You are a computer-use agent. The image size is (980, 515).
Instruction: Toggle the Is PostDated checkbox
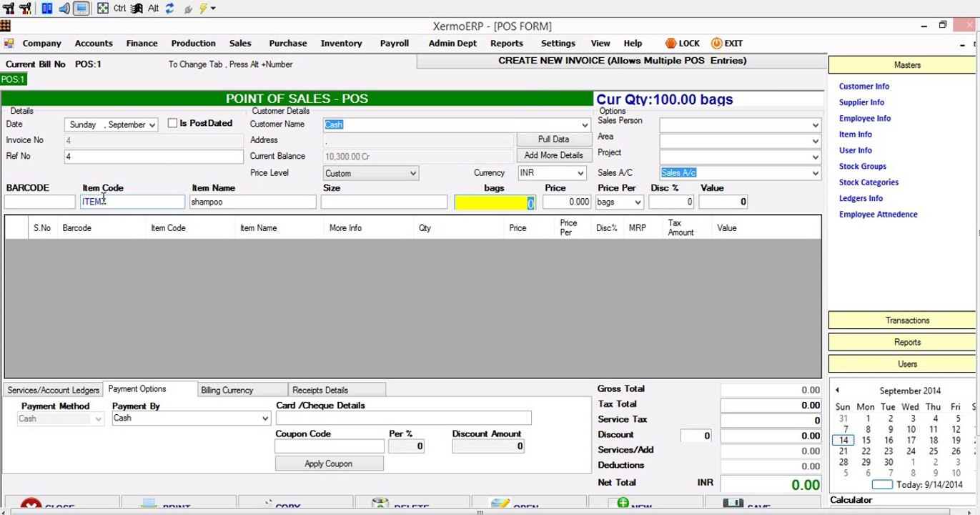click(x=172, y=123)
